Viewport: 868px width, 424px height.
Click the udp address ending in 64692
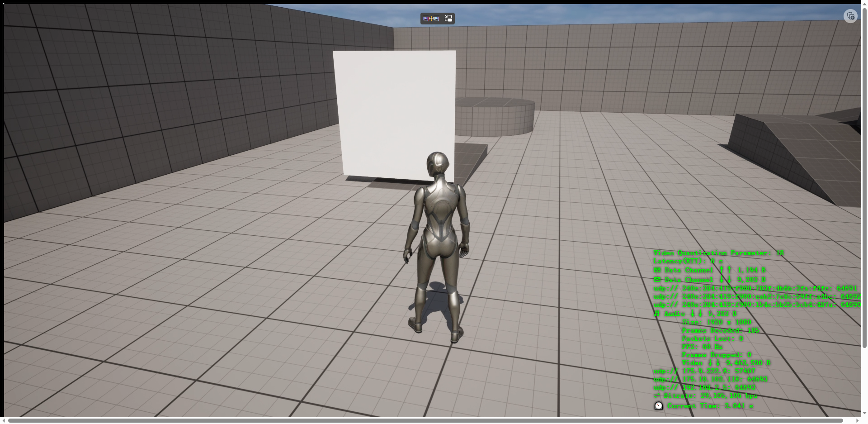tap(757, 296)
